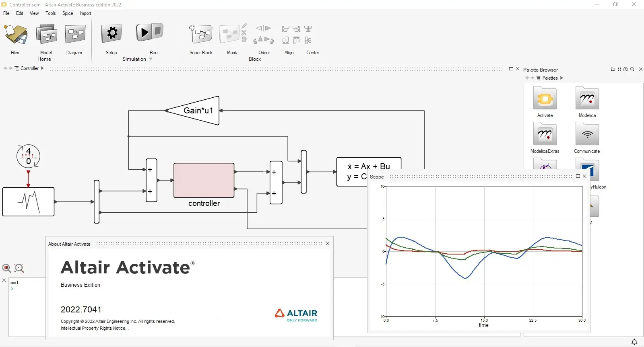
Task: Select the random signal generator block
Action: click(x=28, y=202)
